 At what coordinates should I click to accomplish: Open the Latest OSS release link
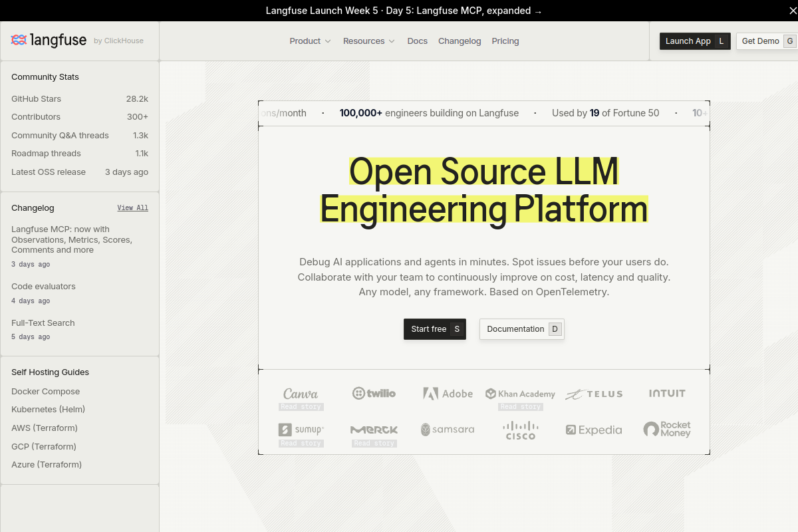80,172
